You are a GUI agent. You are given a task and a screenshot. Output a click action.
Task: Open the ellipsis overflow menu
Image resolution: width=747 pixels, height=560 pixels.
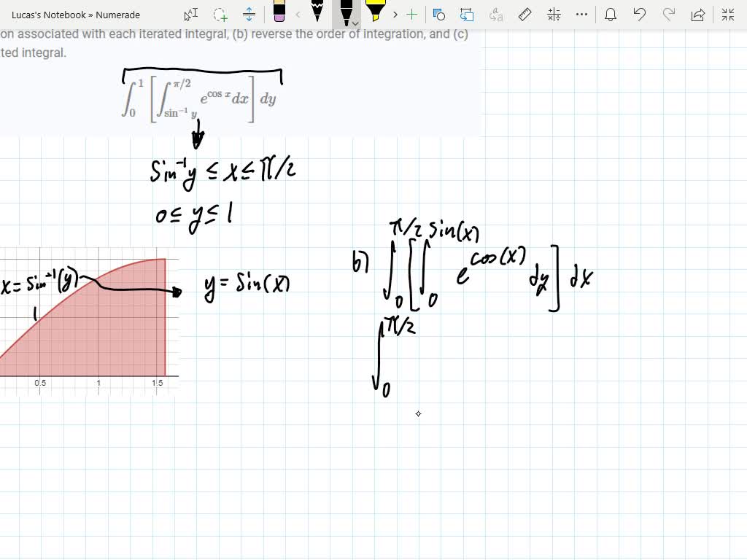[580, 14]
